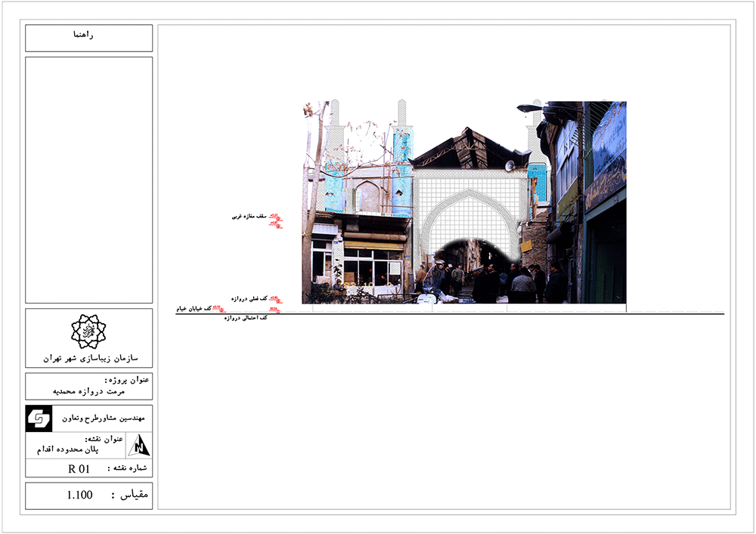
Task: Click the level label 'کف خیابان خیام'
Action: pos(194,309)
